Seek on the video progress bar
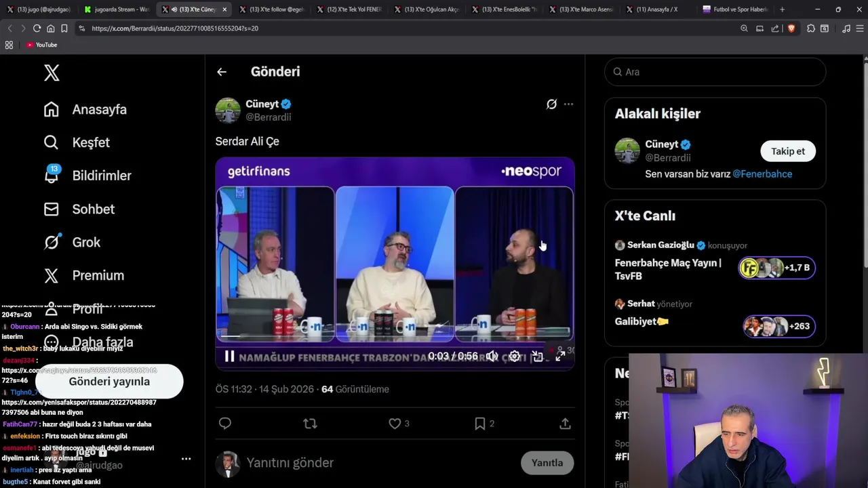 [x=395, y=336]
